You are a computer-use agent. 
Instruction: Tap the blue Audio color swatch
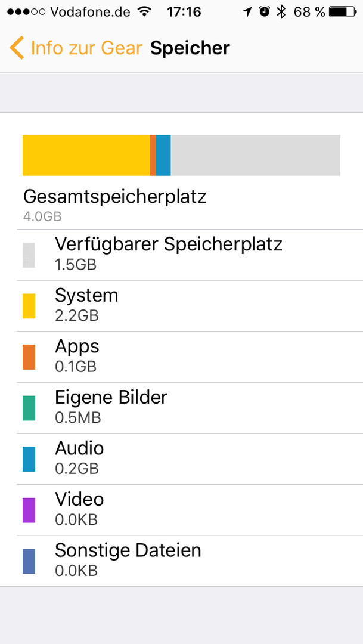tap(29, 459)
